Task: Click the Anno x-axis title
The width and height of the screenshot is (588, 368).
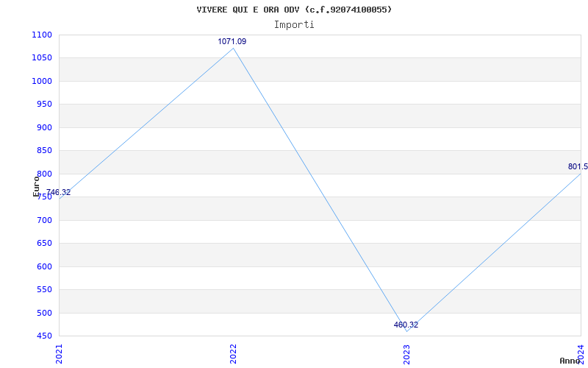Action: tap(570, 361)
